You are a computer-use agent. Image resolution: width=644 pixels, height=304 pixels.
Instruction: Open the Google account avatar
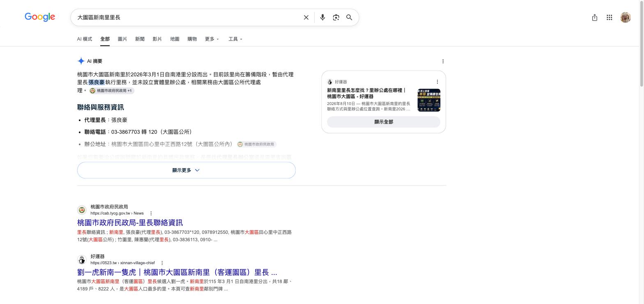click(626, 17)
